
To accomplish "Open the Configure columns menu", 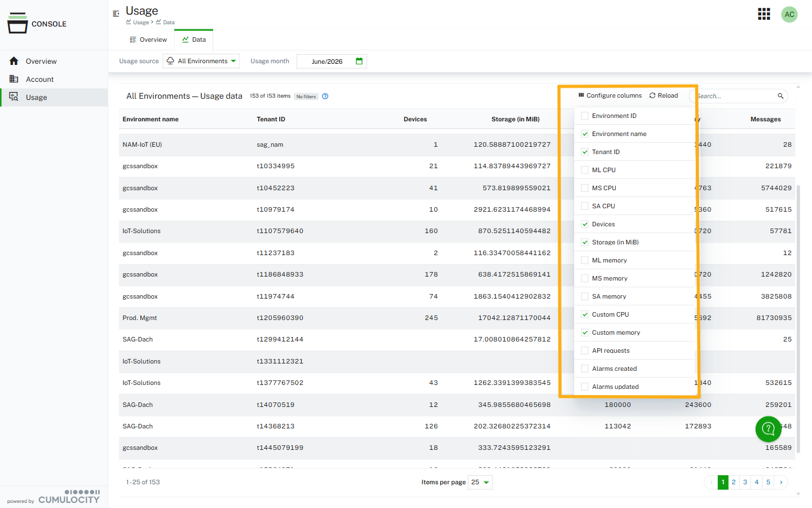I will coord(610,95).
